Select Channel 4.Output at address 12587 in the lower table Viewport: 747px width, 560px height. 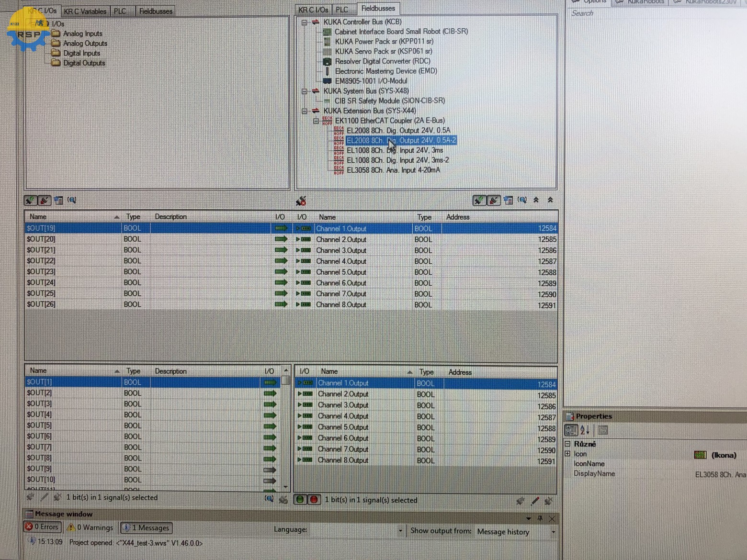point(426,416)
